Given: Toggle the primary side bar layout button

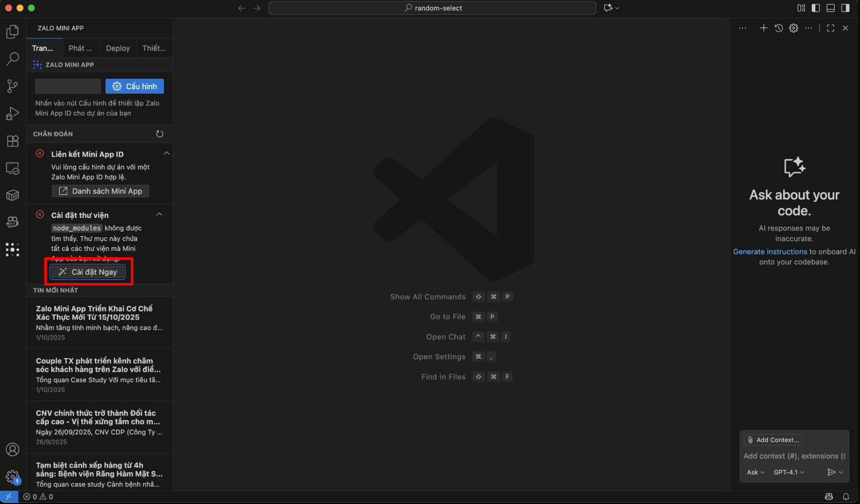Looking at the screenshot, I should [816, 8].
